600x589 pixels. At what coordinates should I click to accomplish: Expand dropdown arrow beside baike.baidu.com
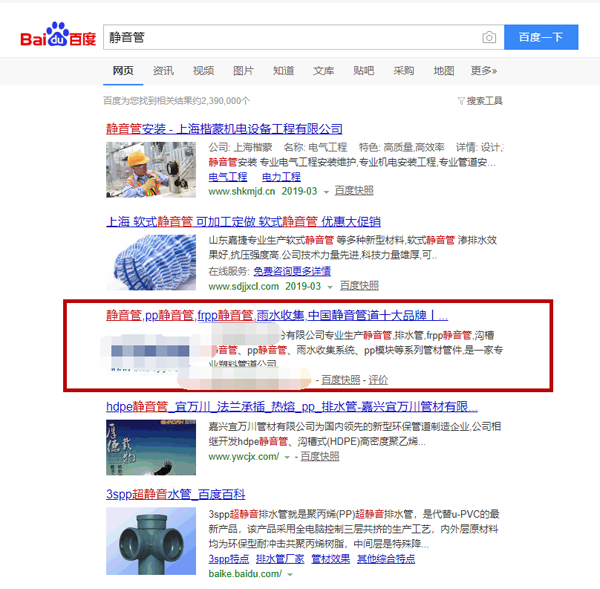pyautogui.click(x=290, y=574)
